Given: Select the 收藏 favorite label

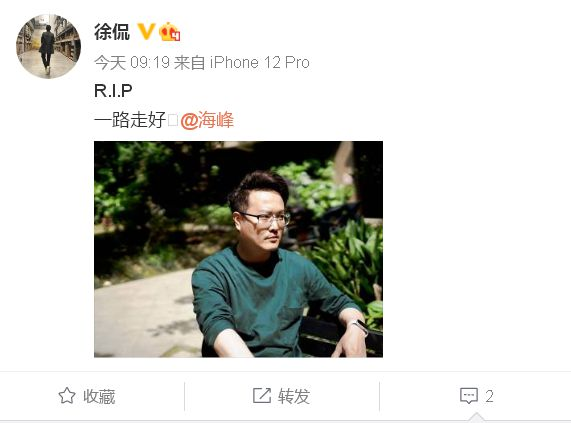Looking at the screenshot, I should click(99, 396).
